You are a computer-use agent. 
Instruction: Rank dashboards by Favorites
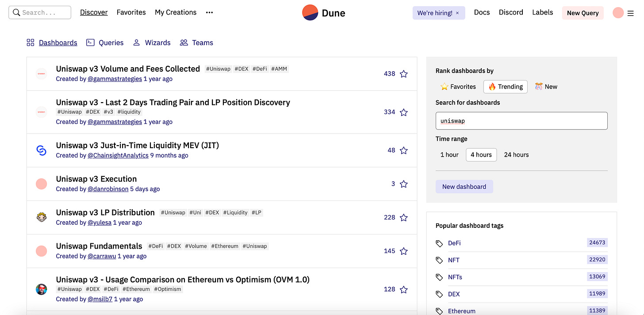click(458, 87)
